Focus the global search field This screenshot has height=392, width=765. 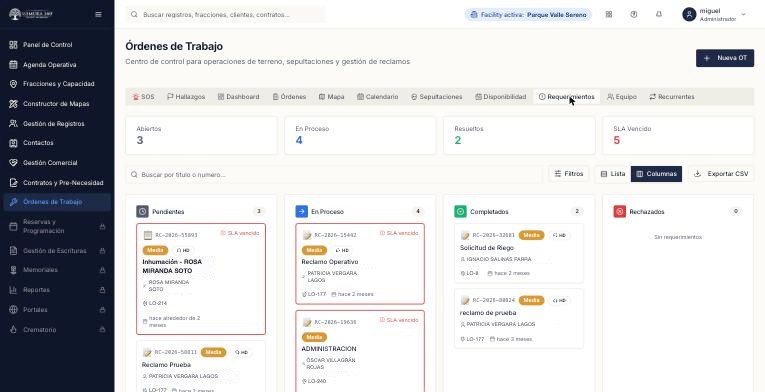pyautogui.click(x=225, y=15)
